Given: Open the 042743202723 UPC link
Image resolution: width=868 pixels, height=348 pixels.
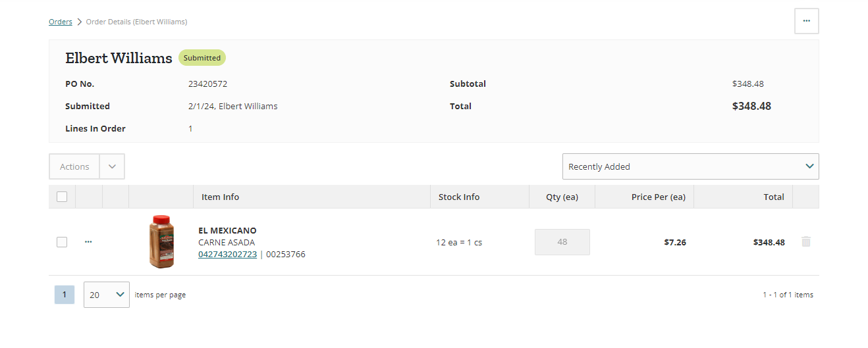Looking at the screenshot, I should point(227,255).
